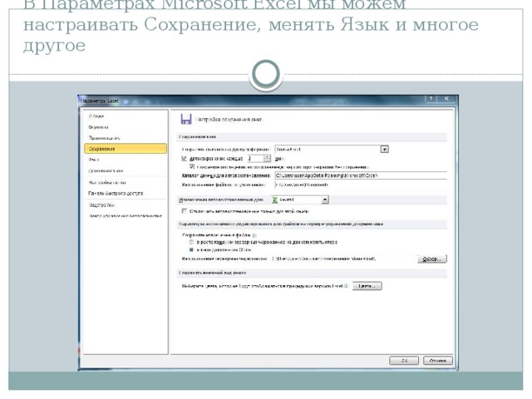
Task: Open the Язык options category
Action: [94, 160]
